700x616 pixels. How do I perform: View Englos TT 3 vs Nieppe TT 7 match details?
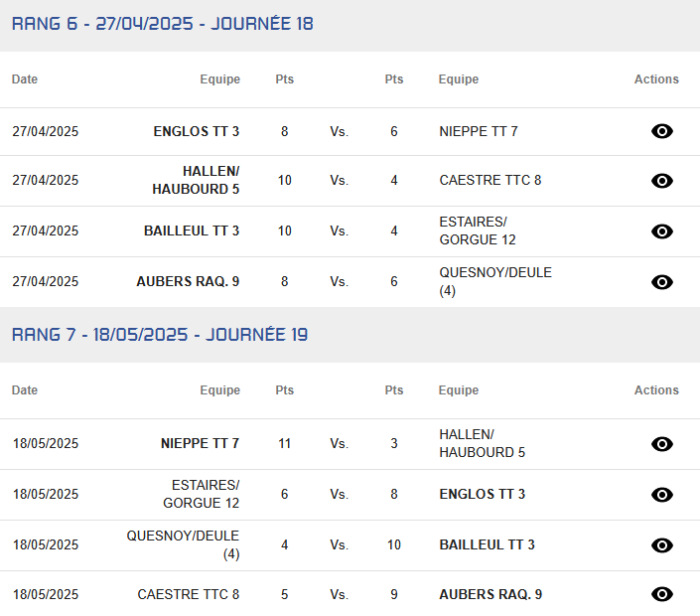pos(661,131)
